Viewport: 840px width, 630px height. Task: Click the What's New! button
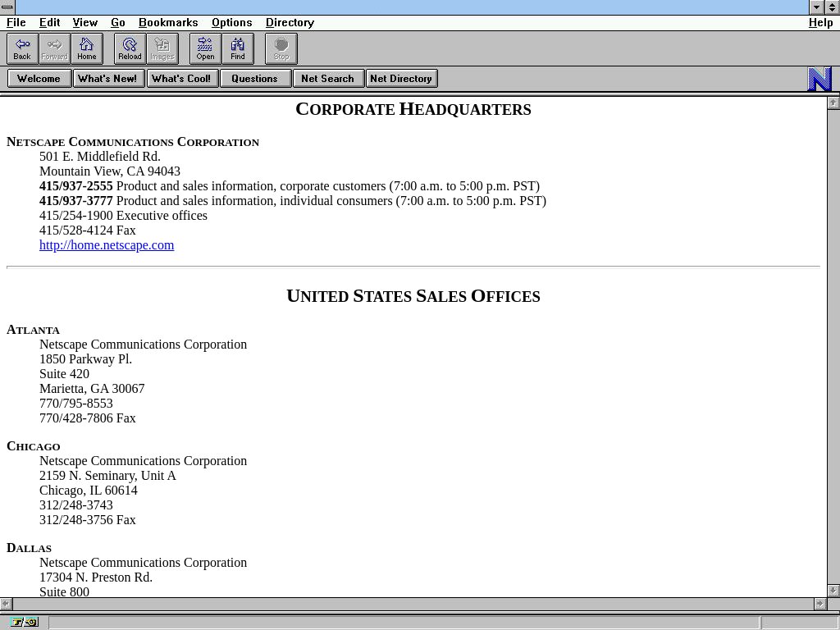point(108,78)
